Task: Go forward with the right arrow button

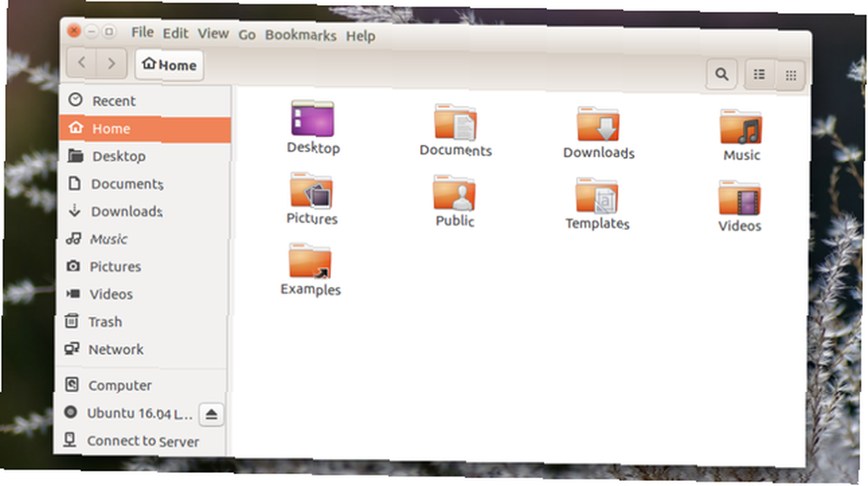Action: [x=111, y=63]
